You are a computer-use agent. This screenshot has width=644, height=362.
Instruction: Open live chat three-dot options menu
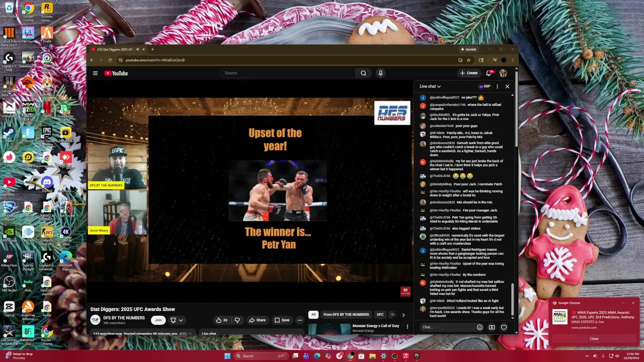coord(497,86)
